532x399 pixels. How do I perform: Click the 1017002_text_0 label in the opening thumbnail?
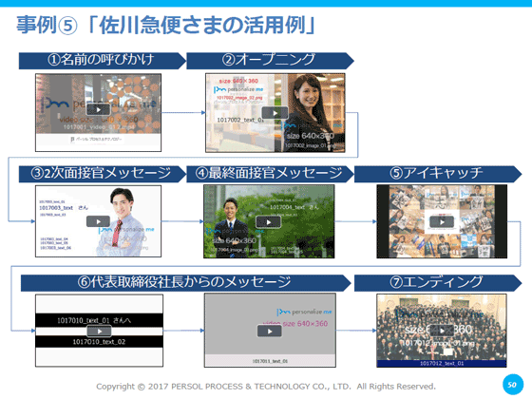(240, 120)
